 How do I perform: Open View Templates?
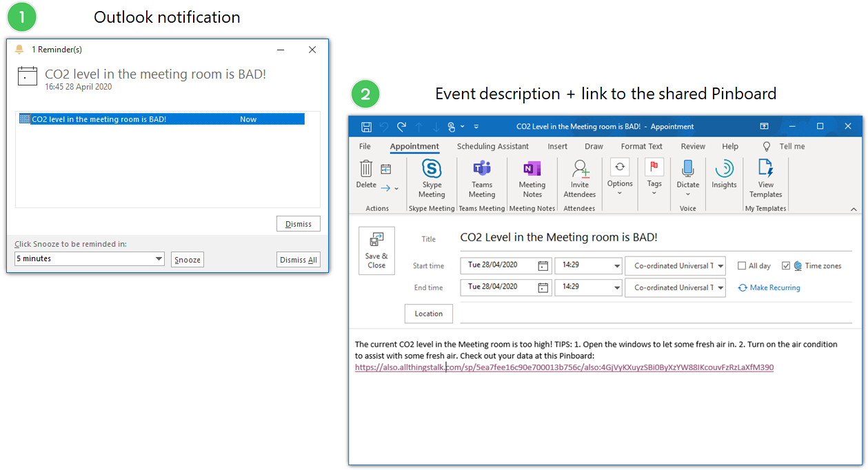766,178
